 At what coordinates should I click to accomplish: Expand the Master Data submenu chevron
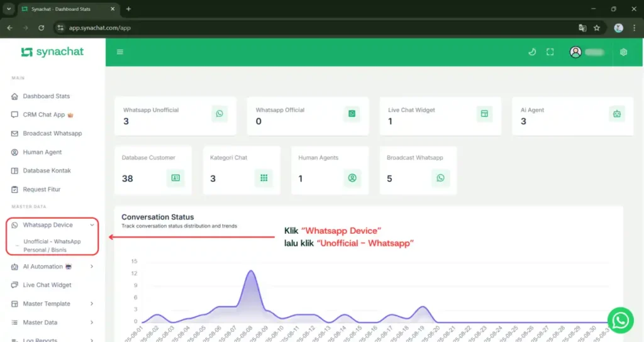92,323
